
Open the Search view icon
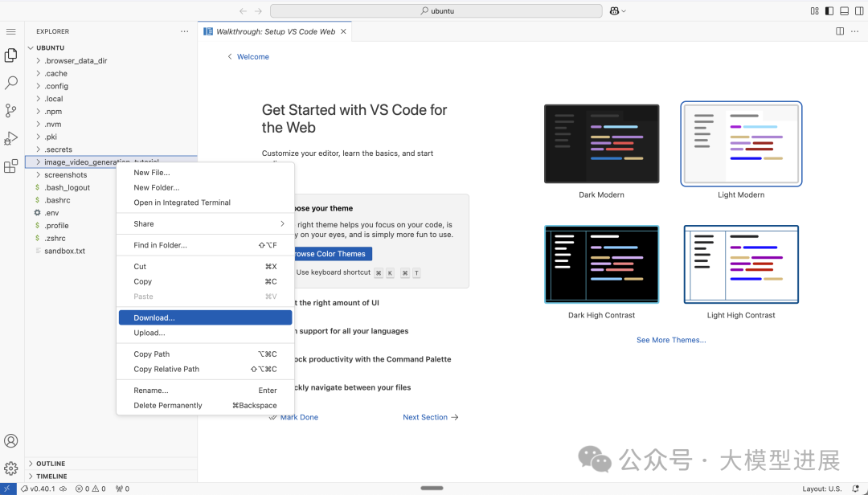(10, 83)
